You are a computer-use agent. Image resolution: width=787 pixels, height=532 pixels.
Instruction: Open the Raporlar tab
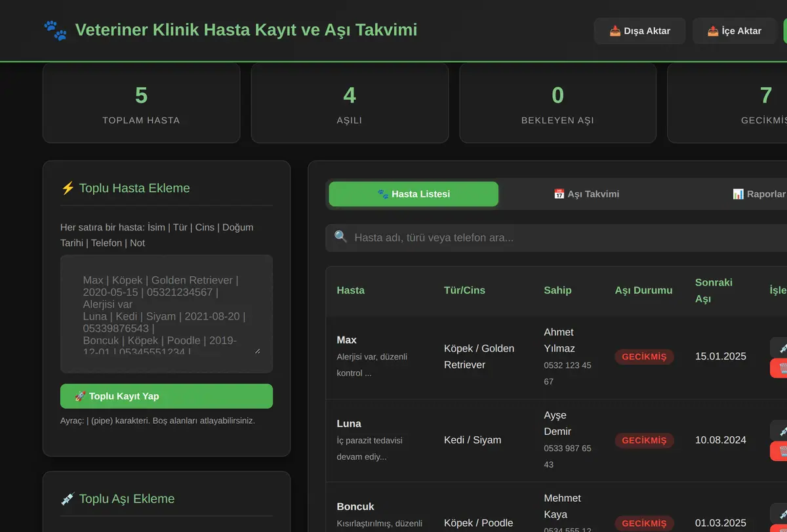pyautogui.click(x=759, y=194)
